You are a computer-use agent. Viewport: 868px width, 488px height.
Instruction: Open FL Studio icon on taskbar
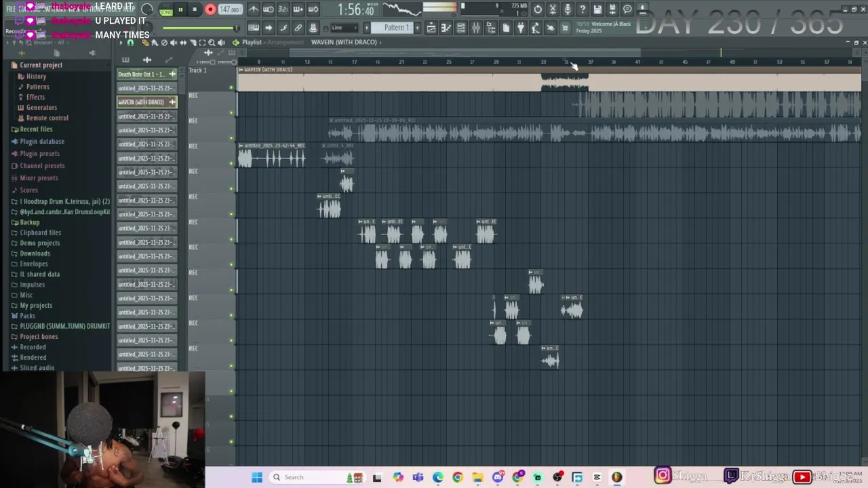click(x=616, y=477)
